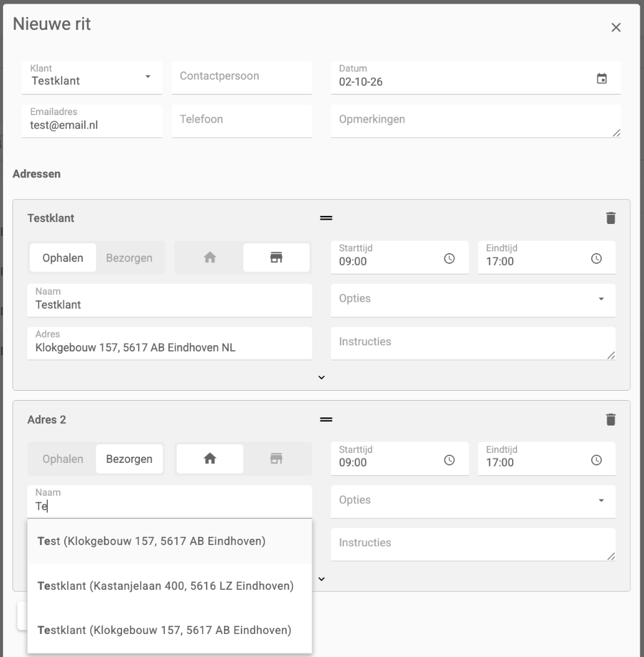Click the Testklant card drag handle
This screenshot has height=657, width=644.
click(326, 218)
